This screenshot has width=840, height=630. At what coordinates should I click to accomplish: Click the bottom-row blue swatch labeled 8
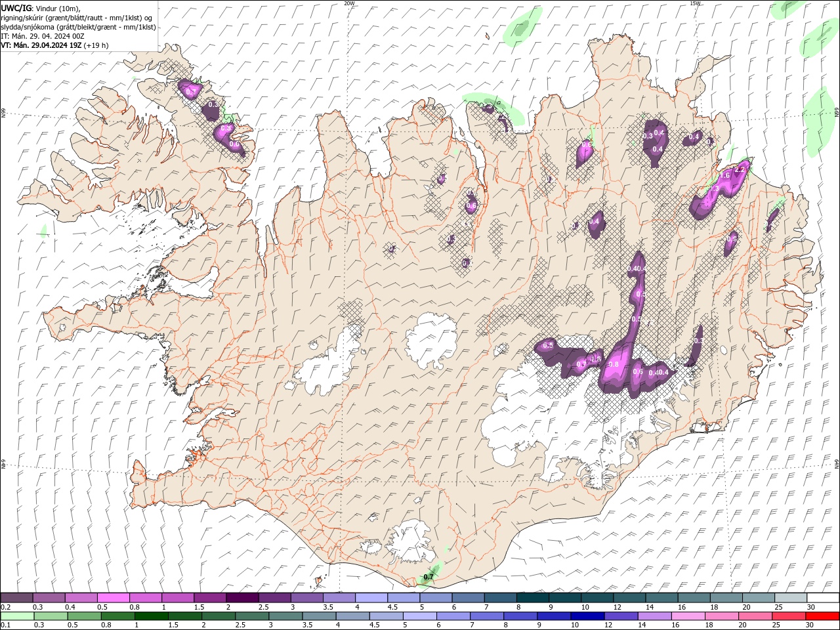[x=520, y=616]
